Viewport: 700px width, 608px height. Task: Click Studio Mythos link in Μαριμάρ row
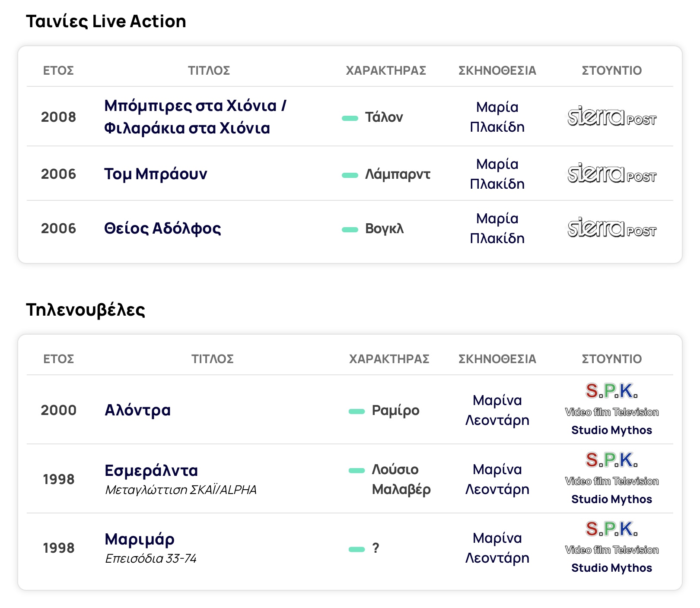611,568
